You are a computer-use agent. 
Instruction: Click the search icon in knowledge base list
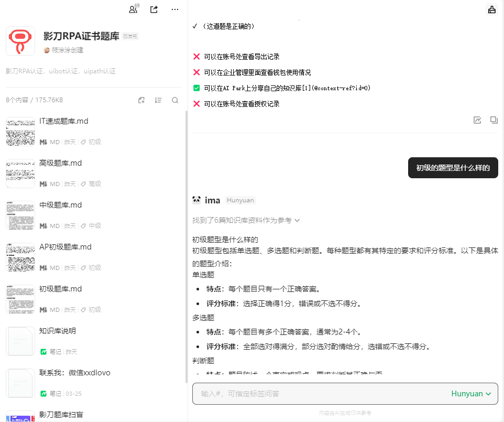click(175, 100)
